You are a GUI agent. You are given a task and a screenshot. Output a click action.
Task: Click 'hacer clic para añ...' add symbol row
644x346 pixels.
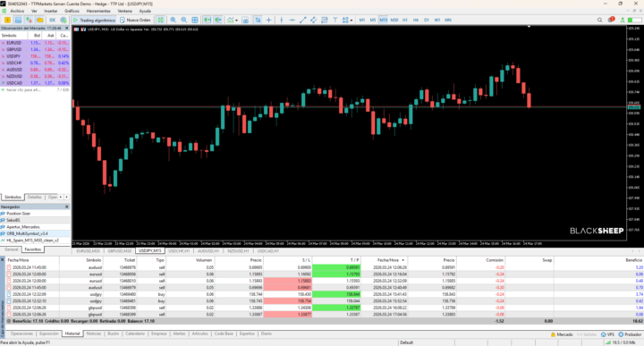[23, 89]
